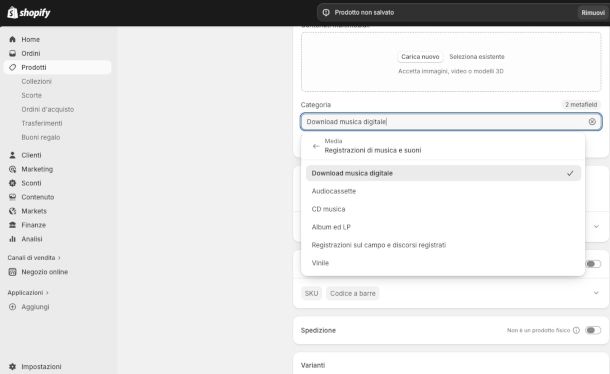Click the Carica nuovo button
The height and width of the screenshot is (374, 610).
420,57
